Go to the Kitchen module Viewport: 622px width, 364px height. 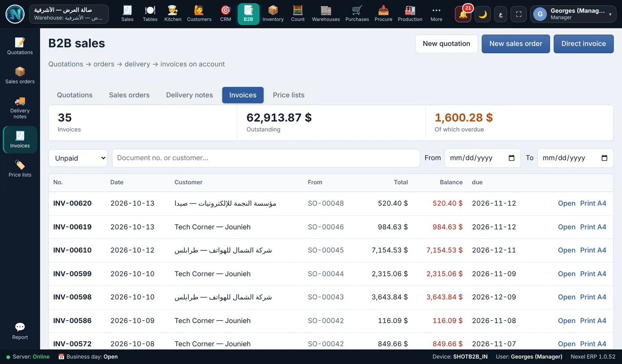(173, 14)
